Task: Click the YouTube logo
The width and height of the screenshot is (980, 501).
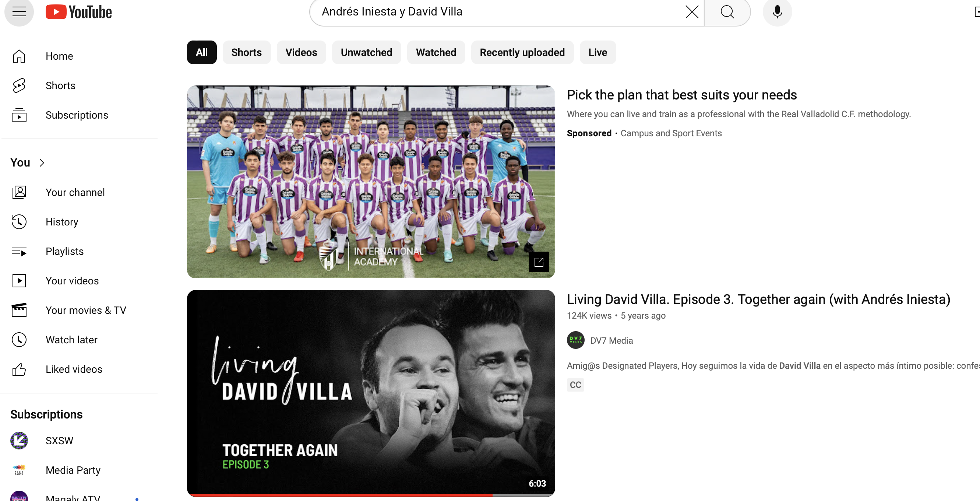Action: coord(79,12)
